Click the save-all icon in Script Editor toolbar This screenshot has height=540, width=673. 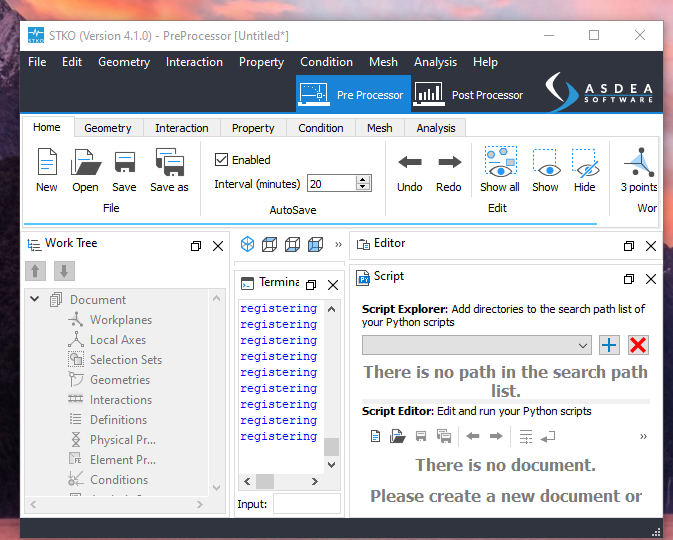click(444, 437)
